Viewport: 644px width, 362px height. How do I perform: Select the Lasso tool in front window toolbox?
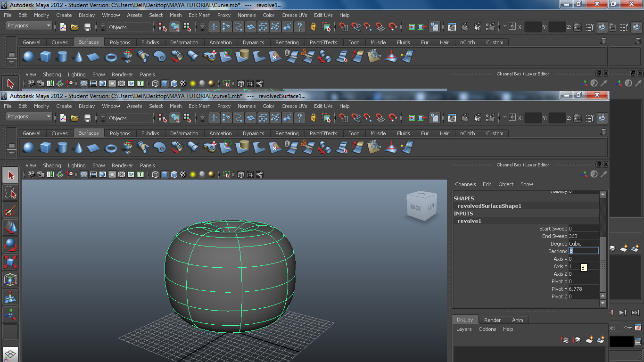click(10, 192)
